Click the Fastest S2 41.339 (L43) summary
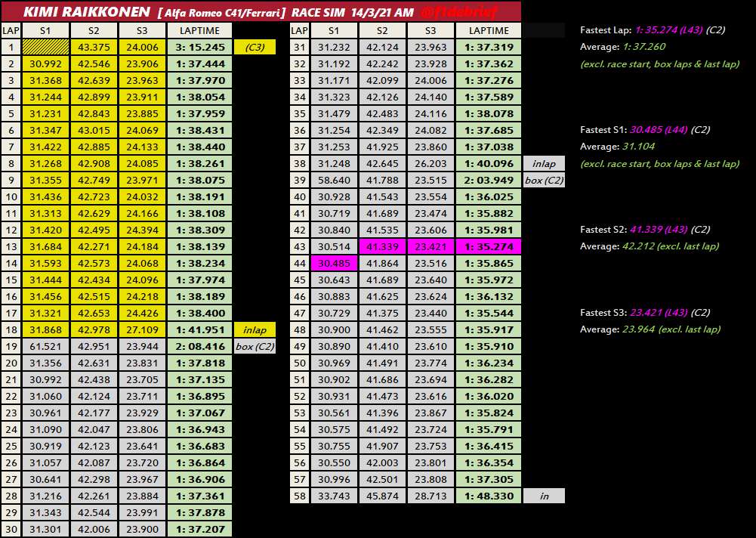The image size is (756, 538). [x=645, y=230]
